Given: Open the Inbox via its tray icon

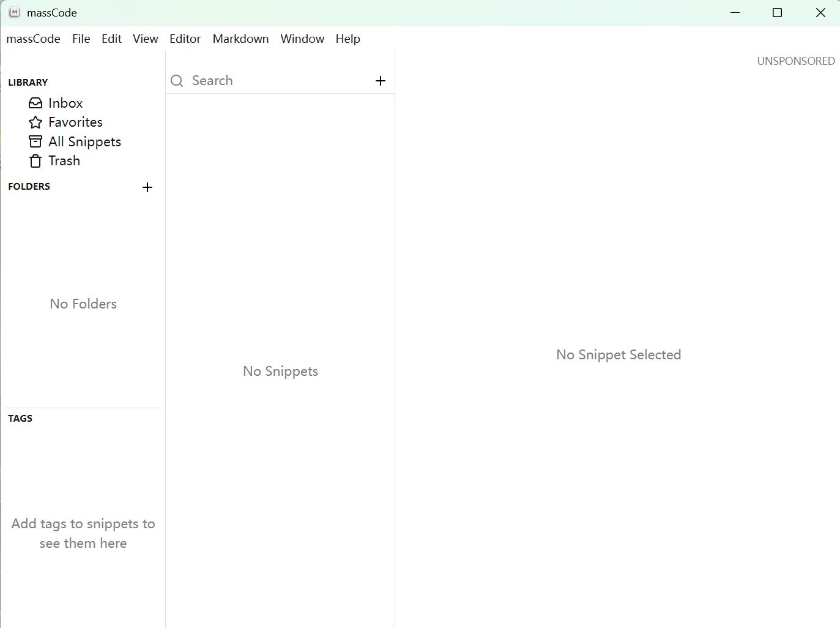Looking at the screenshot, I should tap(35, 103).
